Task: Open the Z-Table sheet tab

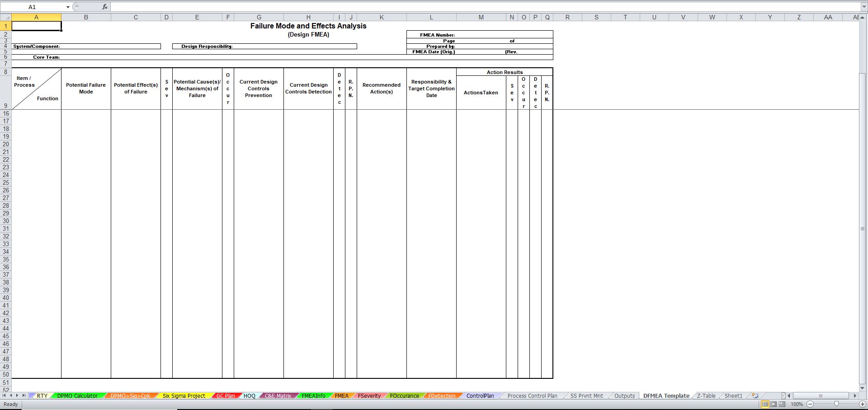Action: (706, 396)
